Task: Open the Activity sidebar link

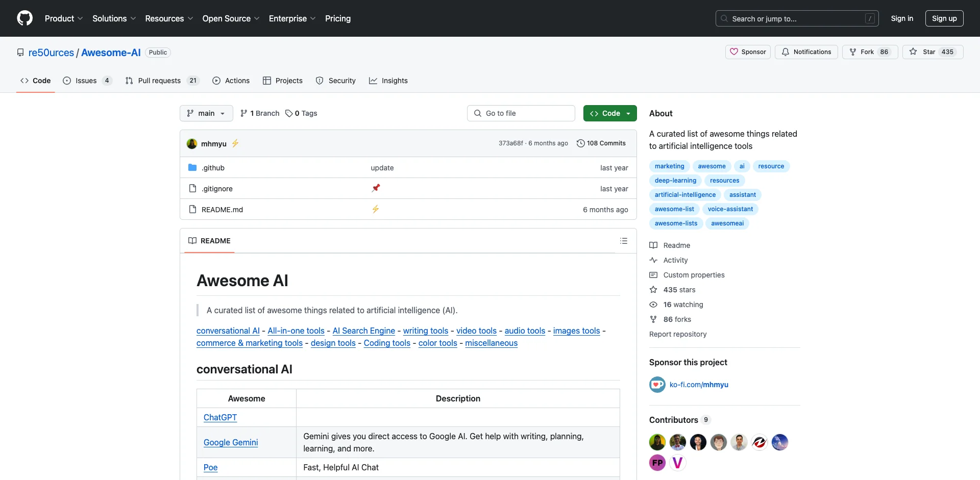Action: [x=669, y=260]
